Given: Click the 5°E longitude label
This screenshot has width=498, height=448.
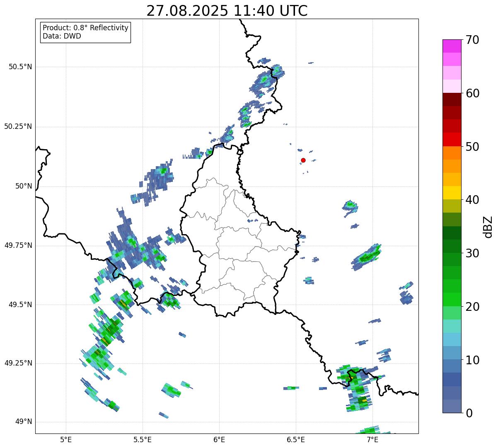Looking at the screenshot, I should (x=66, y=439).
